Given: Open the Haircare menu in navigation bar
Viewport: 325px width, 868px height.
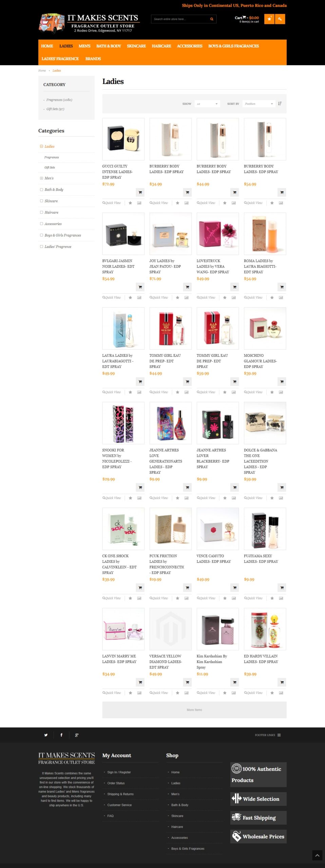Looking at the screenshot, I should [161, 46].
